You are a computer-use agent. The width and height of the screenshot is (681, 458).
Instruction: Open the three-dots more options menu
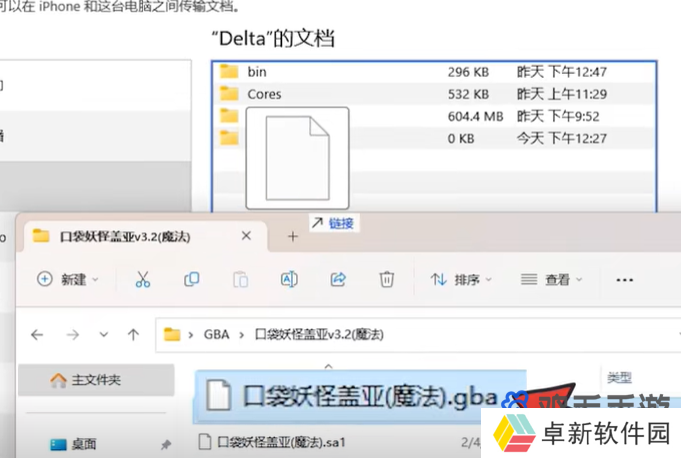point(625,280)
